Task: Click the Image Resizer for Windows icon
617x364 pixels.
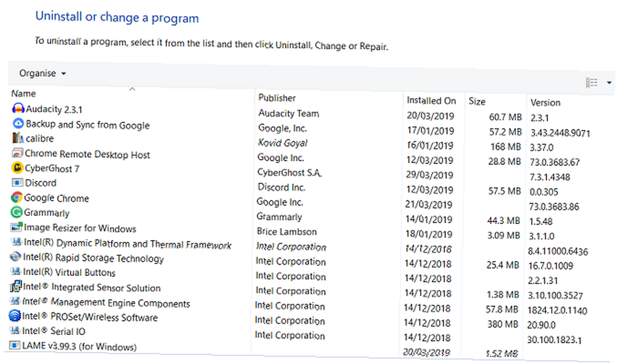Action: point(16,227)
